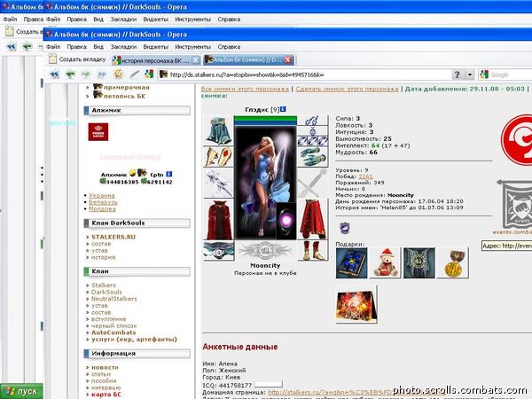This screenshot has width=532, height=399.
Task: Click the dark ring banner gift
Action: [419, 263]
